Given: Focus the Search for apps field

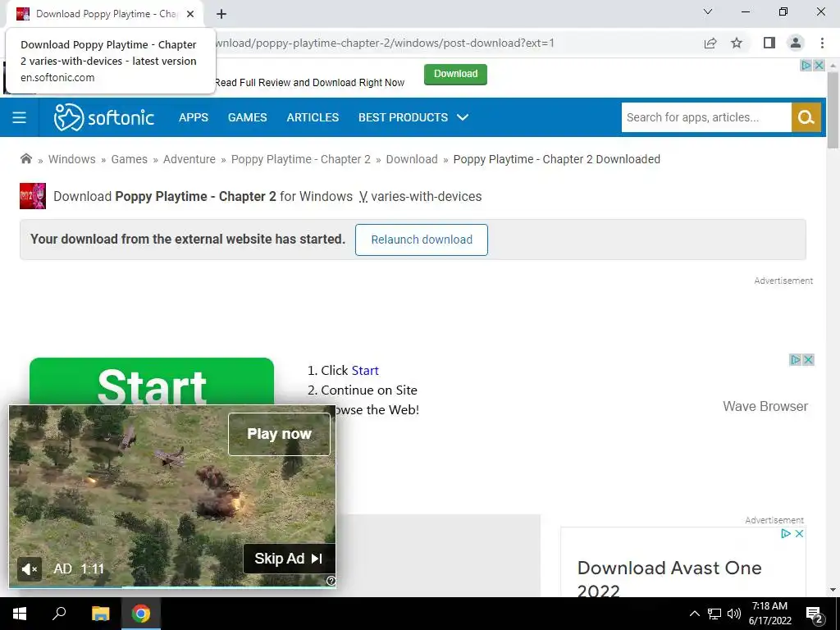Looking at the screenshot, I should [706, 117].
